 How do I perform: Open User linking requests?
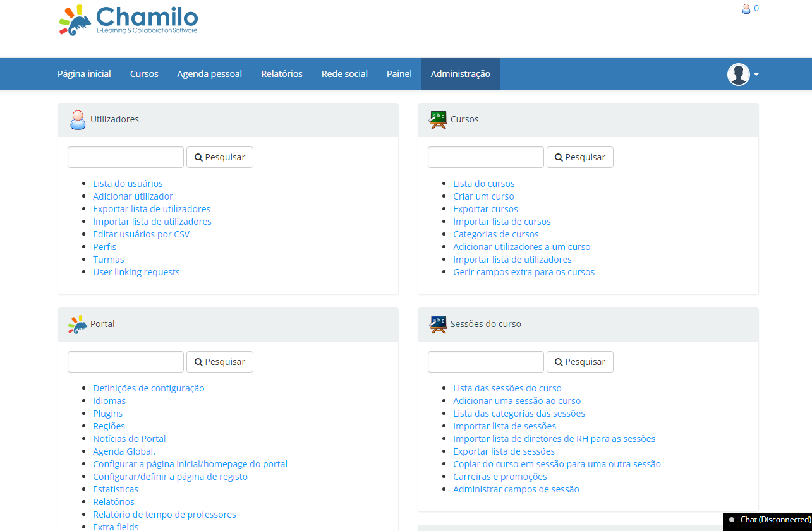(x=136, y=271)
